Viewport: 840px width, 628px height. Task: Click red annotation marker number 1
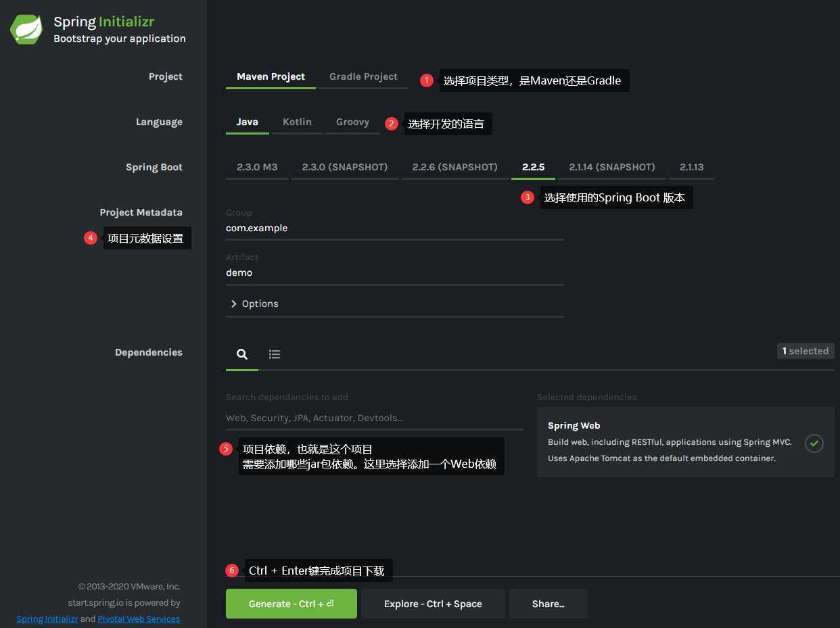pyautogui.click(x=426, y=80)
